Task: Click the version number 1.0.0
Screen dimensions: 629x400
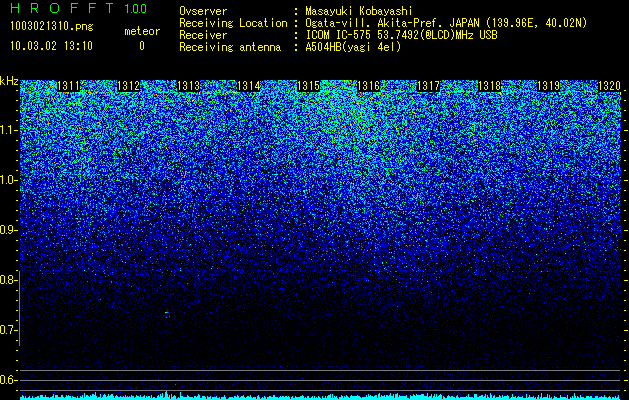Action: pyautogui.click(x=136, y=9)
